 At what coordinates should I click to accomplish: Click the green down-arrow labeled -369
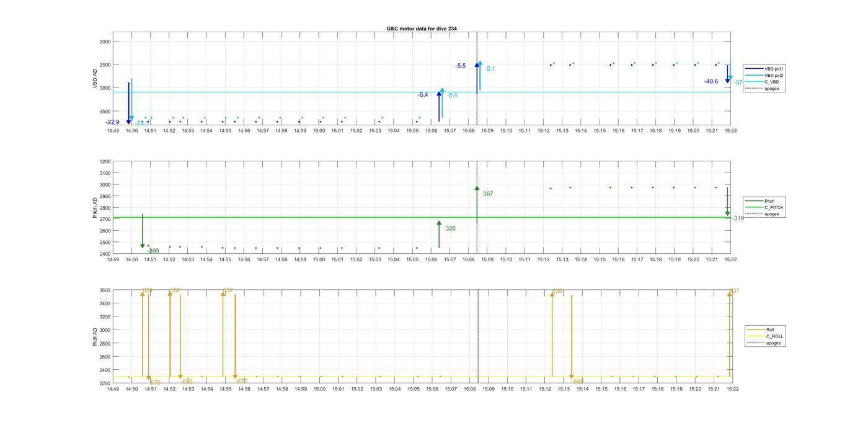(x=143, y=231)
